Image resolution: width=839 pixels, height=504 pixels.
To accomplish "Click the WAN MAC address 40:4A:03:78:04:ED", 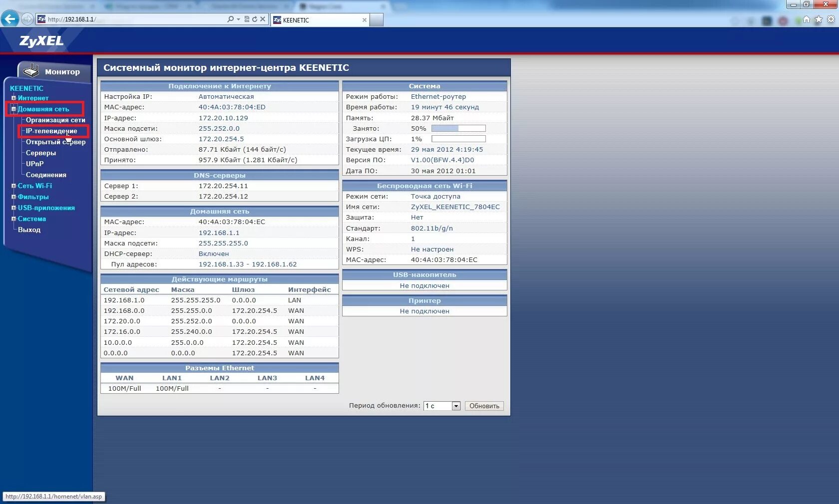I will [x=232, y=107].
